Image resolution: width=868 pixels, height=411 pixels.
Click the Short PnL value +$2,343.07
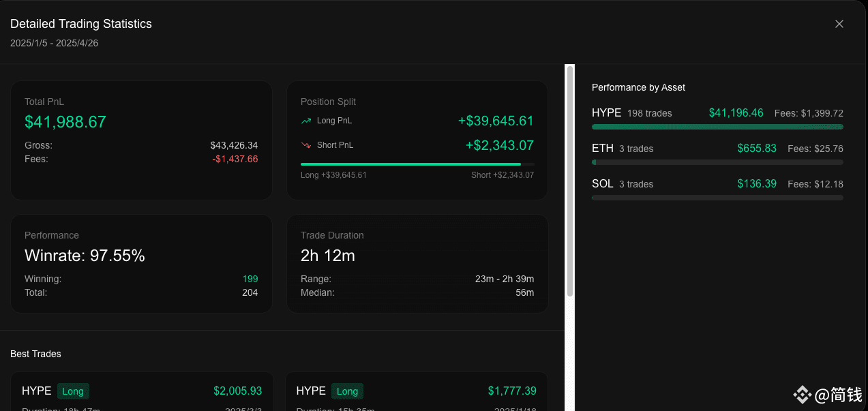(x=500, y=145)
